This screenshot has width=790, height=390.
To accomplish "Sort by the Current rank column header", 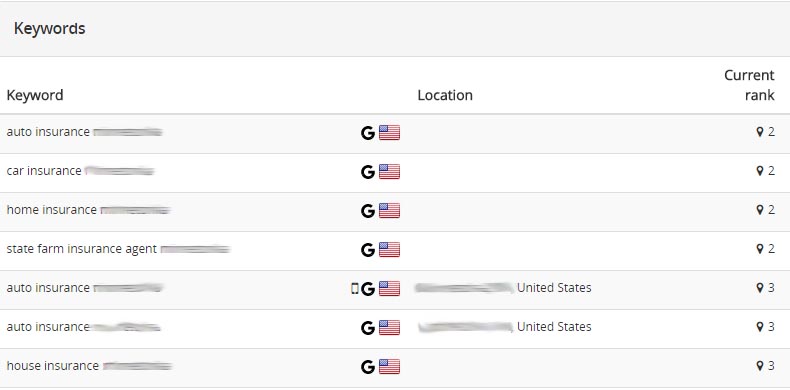I will point(749,85).
